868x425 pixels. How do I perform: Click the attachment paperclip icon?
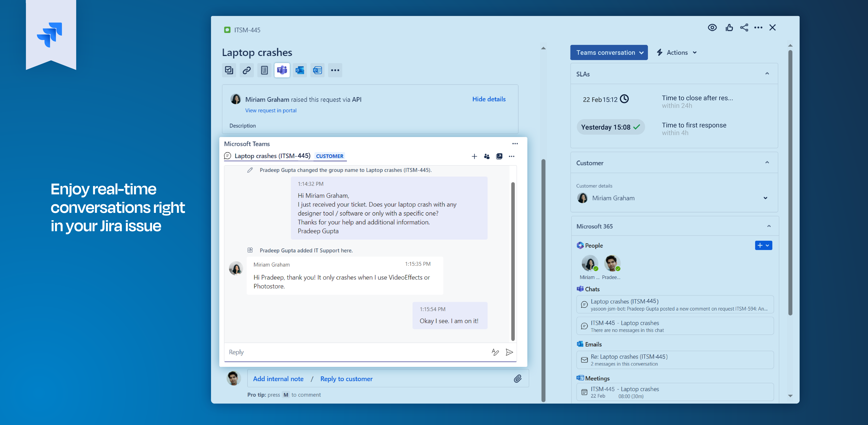click(x=518, y=379)
